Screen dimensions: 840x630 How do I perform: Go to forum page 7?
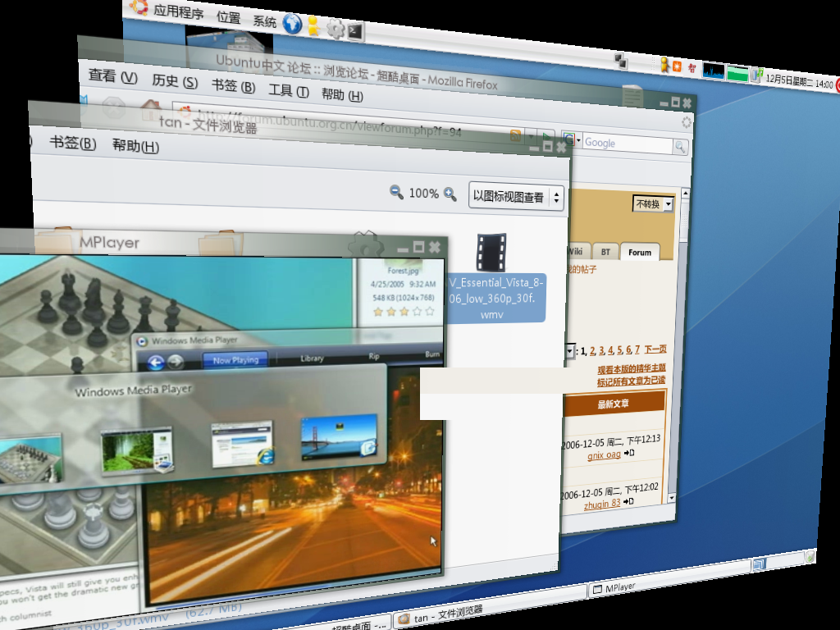point(637,349)
